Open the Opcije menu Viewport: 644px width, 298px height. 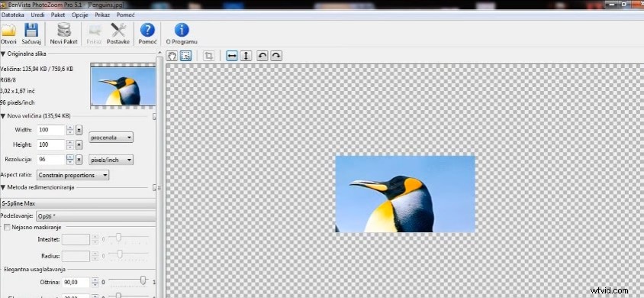point(79,15)
